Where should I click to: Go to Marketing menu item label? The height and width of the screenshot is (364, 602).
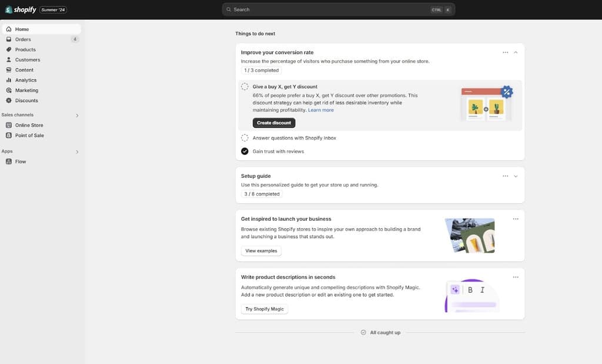click(26, 90)
